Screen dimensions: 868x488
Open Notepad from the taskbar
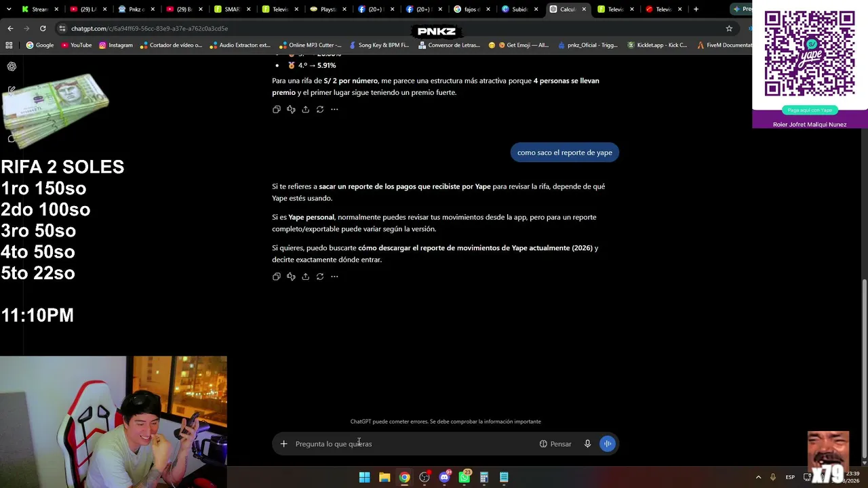504,477
